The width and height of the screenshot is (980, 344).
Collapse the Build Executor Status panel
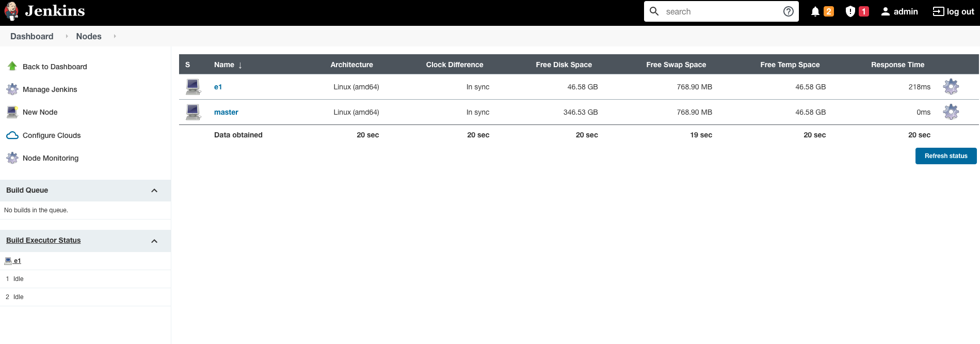click(x=154, y=241)
